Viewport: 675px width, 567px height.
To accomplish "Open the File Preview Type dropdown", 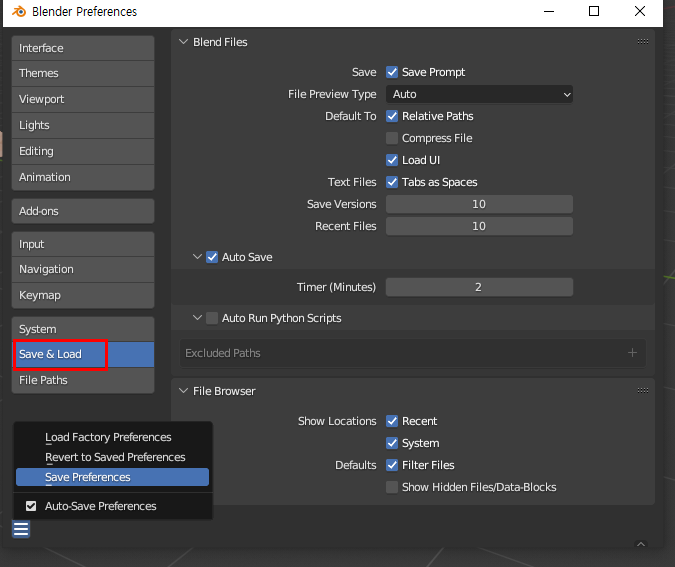I will coord(479,94).
